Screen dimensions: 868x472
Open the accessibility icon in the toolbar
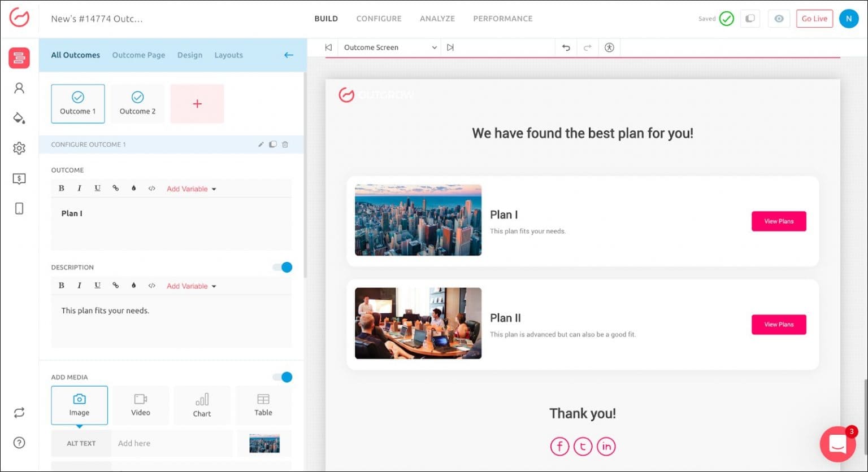609,48
